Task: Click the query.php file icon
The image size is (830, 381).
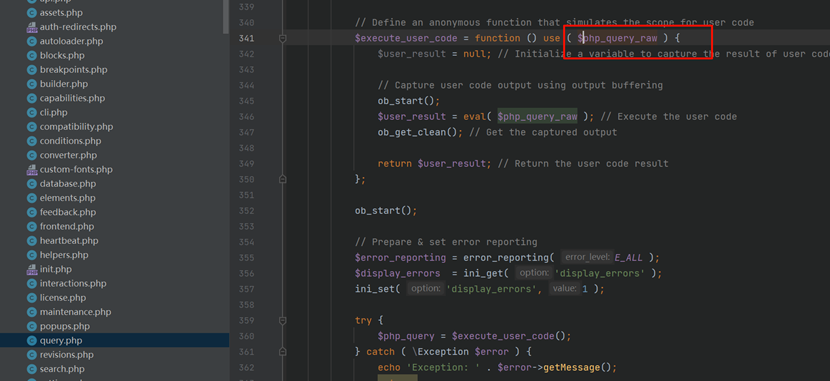Action: (31, 341)
